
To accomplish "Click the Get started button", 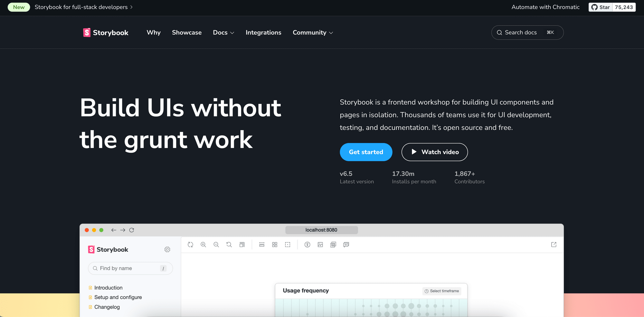I will coord(366,152).
